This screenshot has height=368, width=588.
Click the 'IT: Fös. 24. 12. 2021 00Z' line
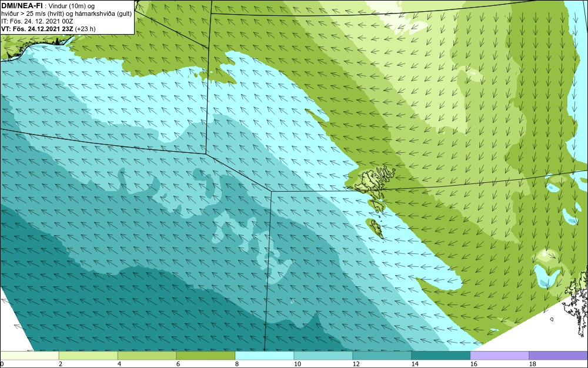tap(36, 21)
